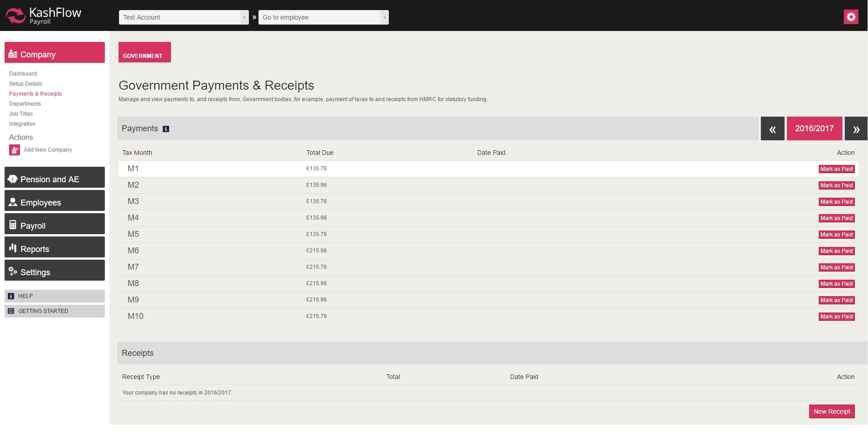Mark M3 payment as paid
868x431 pixels.
coord(837,202)
